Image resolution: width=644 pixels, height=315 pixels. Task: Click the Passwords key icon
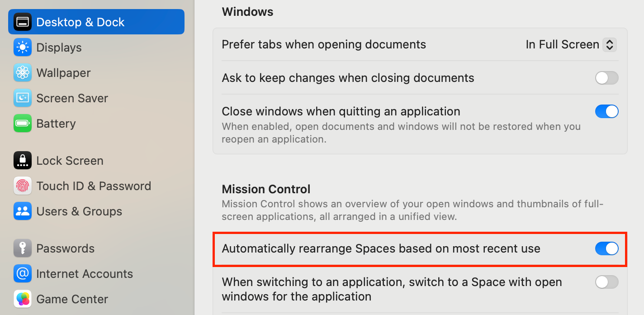tap(23, 248)
